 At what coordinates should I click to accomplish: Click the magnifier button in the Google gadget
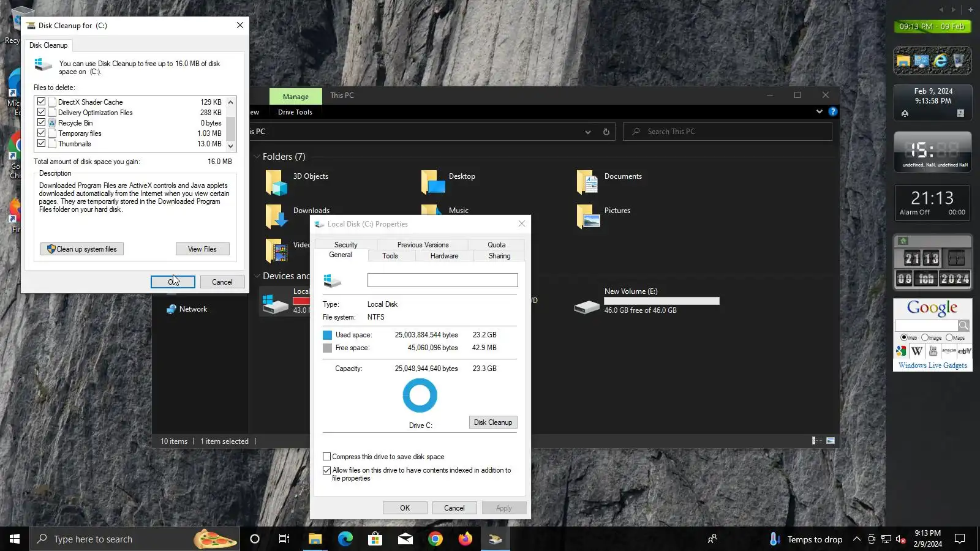[963, 325]
